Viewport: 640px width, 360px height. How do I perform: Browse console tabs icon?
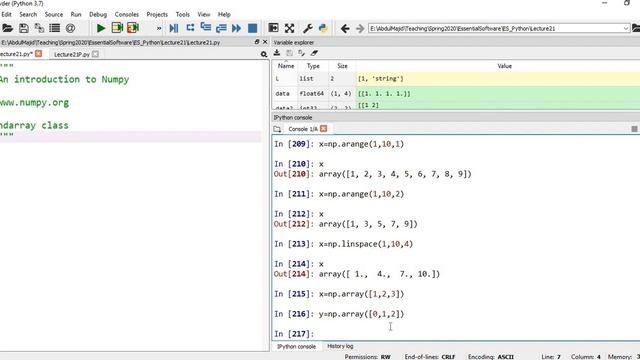[277, 129]
